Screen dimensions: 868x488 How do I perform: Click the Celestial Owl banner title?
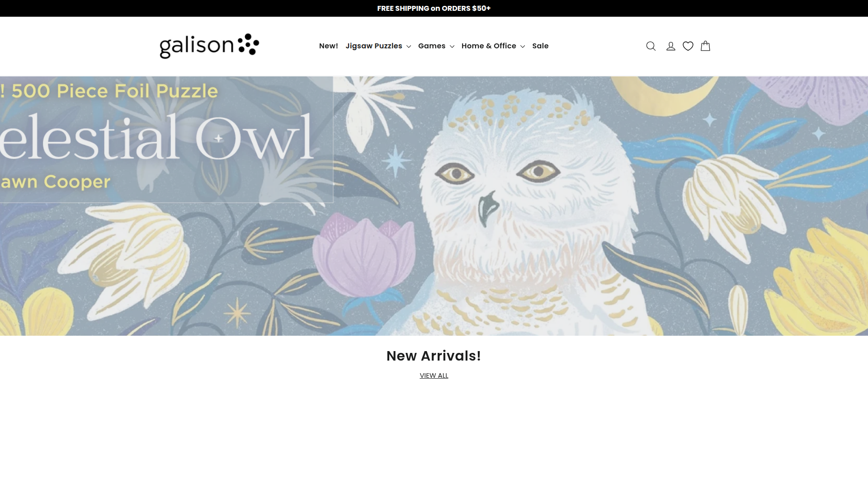pos(156,137)
